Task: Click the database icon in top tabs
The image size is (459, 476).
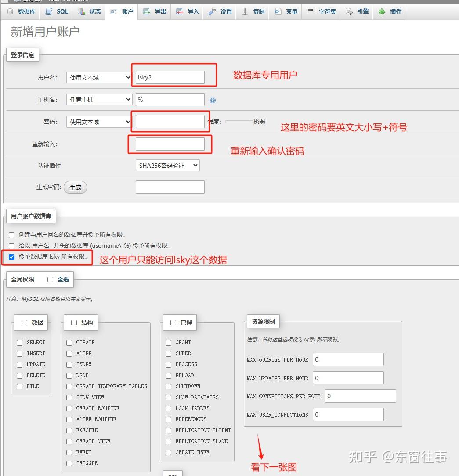Action: (11, 12)
